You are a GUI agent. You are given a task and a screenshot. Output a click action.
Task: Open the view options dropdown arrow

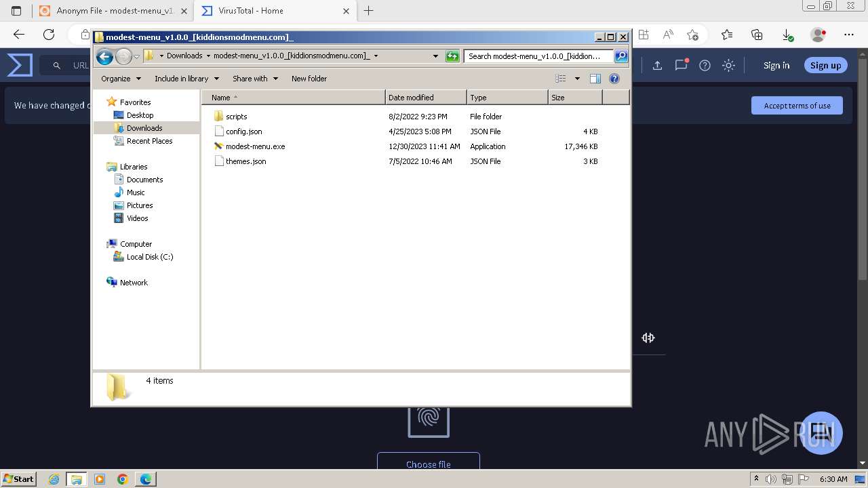tap(577, 79)
